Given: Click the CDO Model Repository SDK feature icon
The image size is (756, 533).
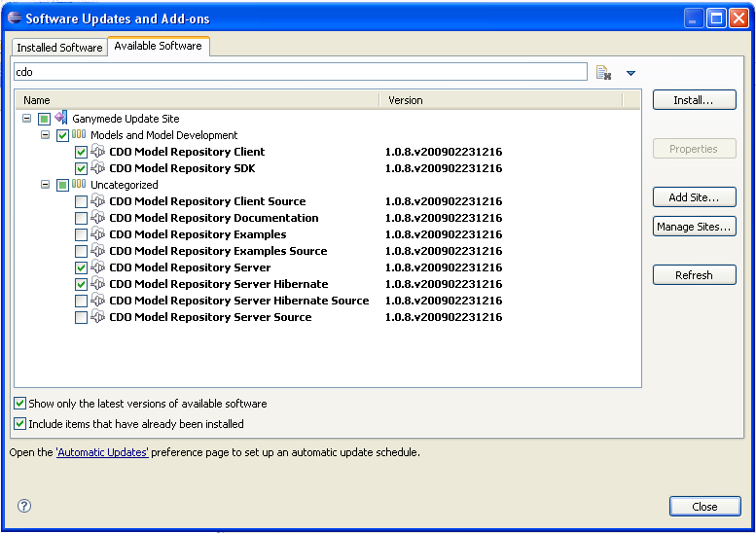Looking at the screenshot, I should coord(98,167).
